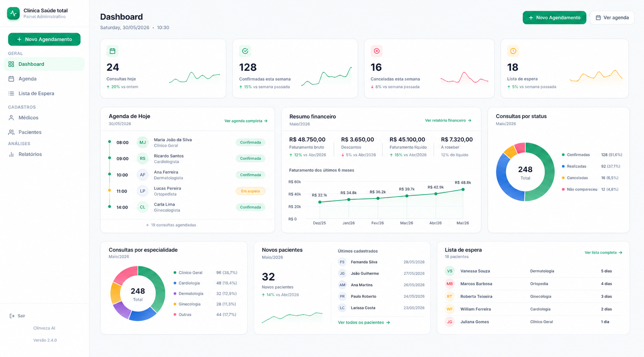Click the Cardiologia blue legend dot
Viewport: 644px width, 357px height.
click(175, 283)
